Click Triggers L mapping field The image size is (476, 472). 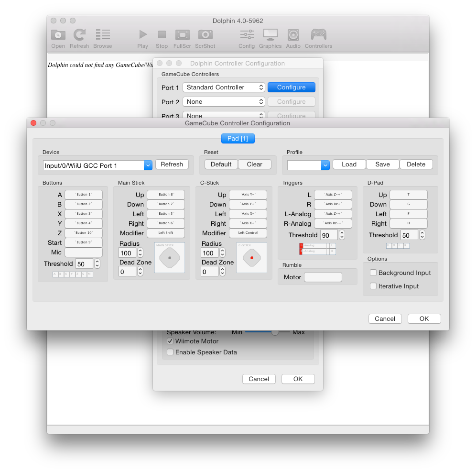(333, 195)
